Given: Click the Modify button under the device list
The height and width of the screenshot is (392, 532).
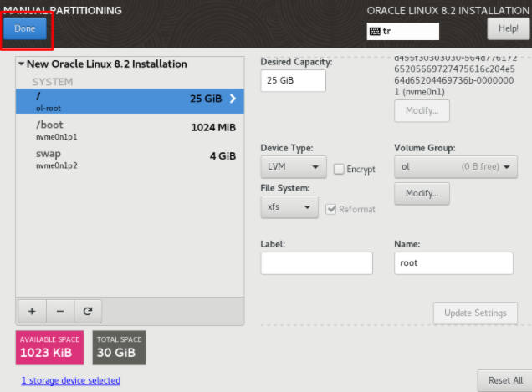Looking at the screenshot, I should coord(422,110).
